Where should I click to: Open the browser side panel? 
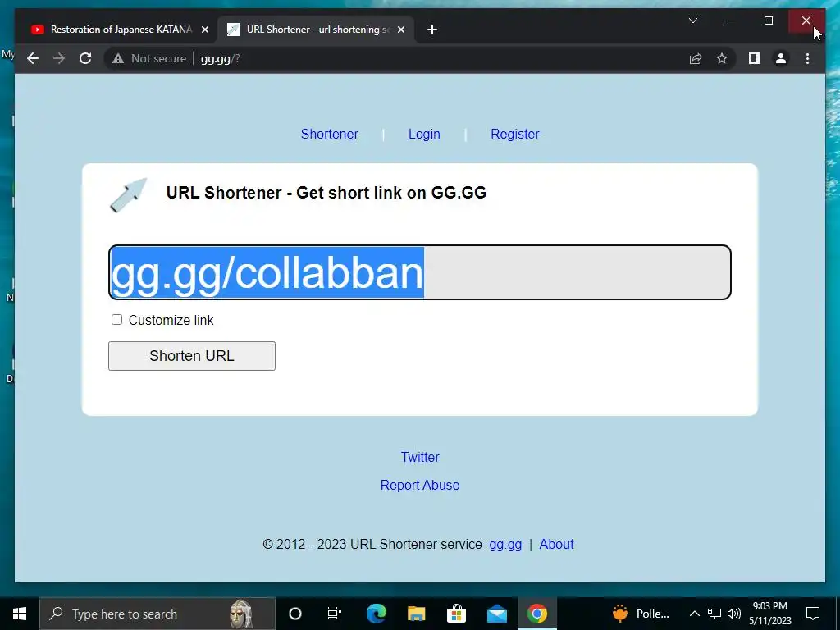coord(755,58)
